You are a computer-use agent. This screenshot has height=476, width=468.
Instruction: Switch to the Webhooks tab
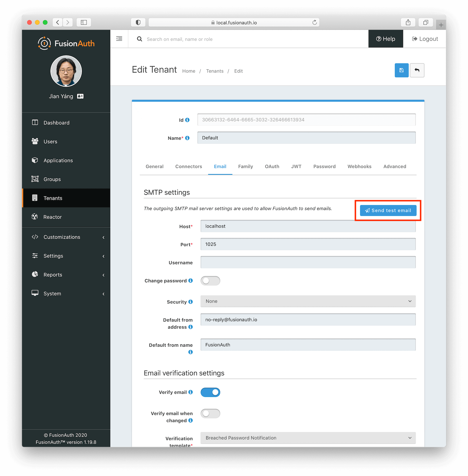pos(359,166)
